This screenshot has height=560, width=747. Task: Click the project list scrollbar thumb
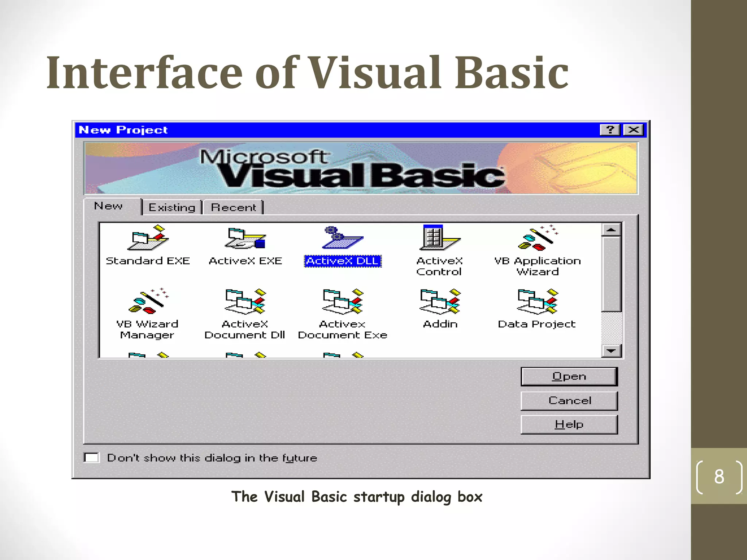pos(611,274)
